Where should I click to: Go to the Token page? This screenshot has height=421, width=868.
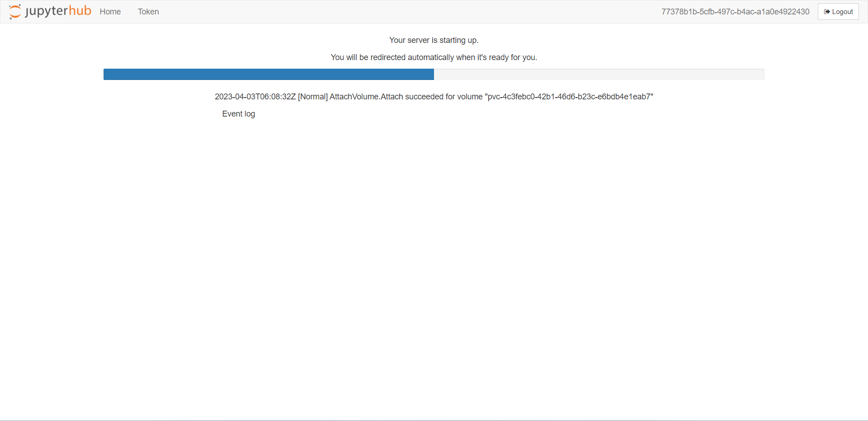148,12
